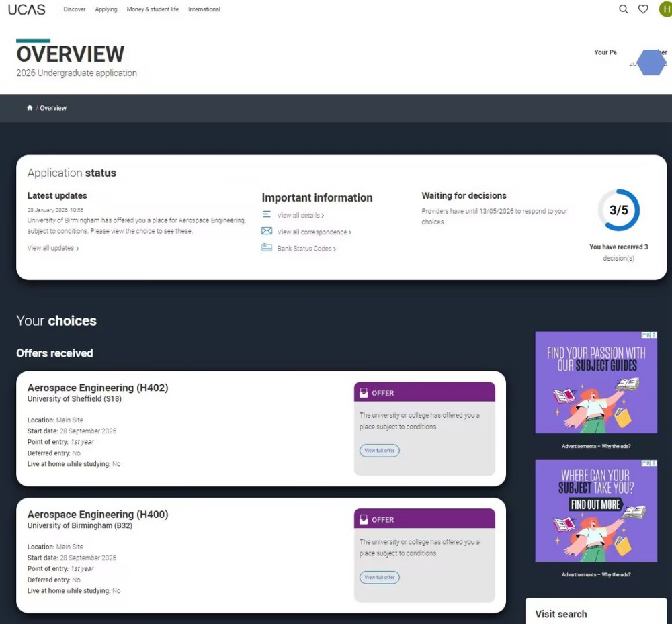Screen dimensions: 672x624
Task: Open Money & student life menu
Action: tap(153, 9)
